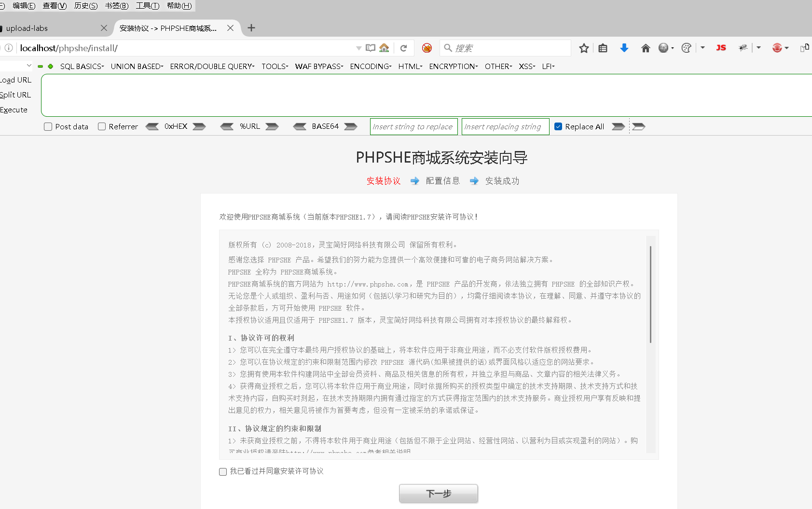Screen dimensions: 812x509
Task: Open the 查看(V) menu
Action: pos(55,6)
